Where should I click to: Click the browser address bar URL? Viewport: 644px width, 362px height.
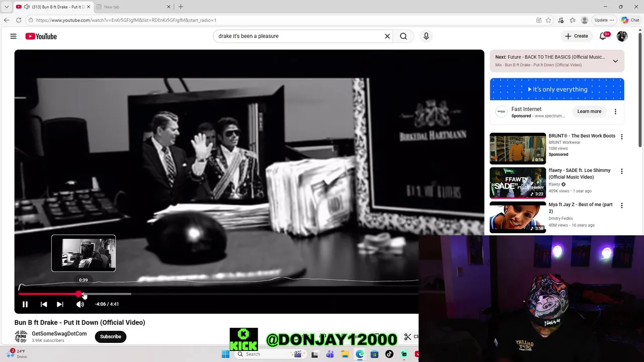[126, 20]
